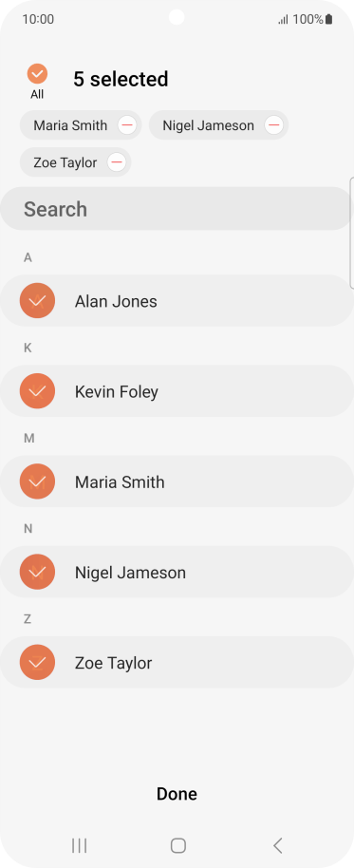
Task: Open recent apps navigation icon
Action: pos(79,845)
